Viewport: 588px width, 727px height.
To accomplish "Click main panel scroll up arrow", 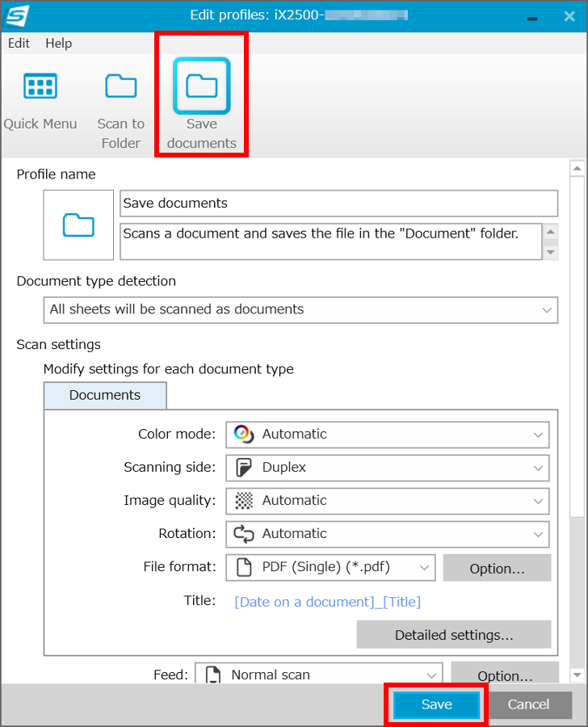I will 577,168.
